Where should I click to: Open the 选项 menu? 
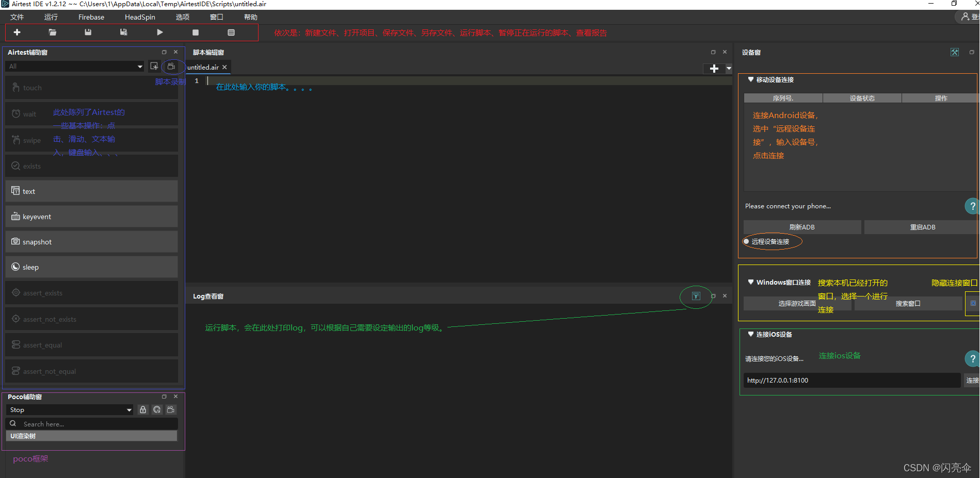182,17
